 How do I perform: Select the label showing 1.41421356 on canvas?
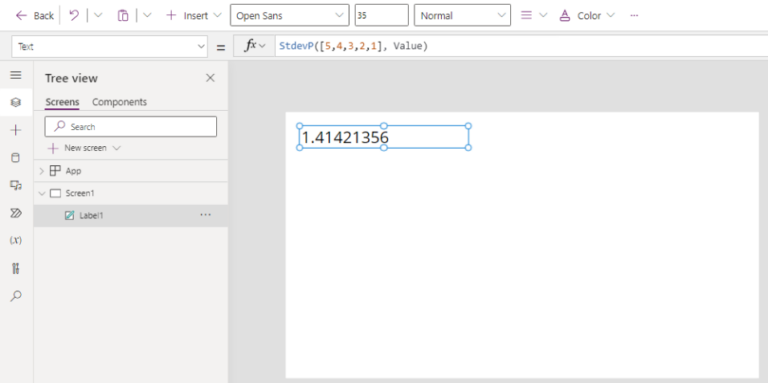pyautogui.click(x=384, y=137)
